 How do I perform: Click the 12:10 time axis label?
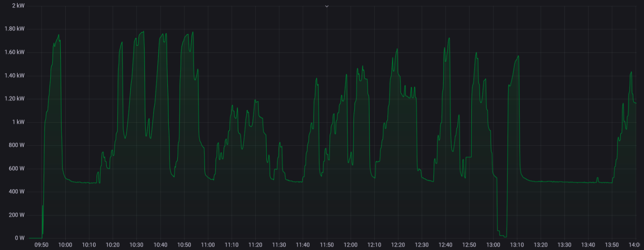(x=374, y=245)
